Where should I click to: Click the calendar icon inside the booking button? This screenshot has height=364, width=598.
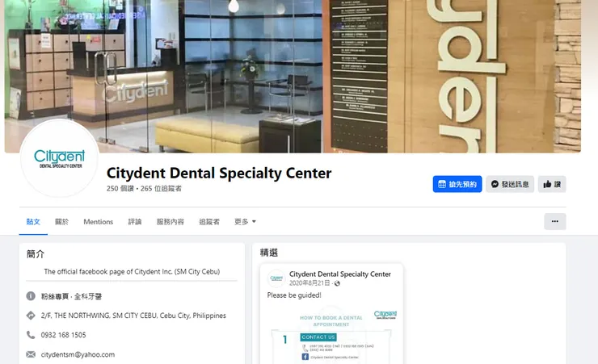point(442,184)
